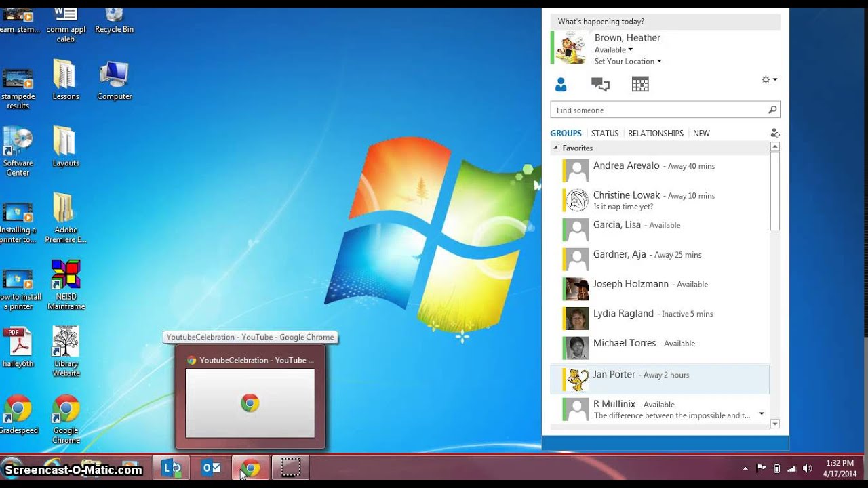Click the Outlook taskbar button

[x=211, y=468]
